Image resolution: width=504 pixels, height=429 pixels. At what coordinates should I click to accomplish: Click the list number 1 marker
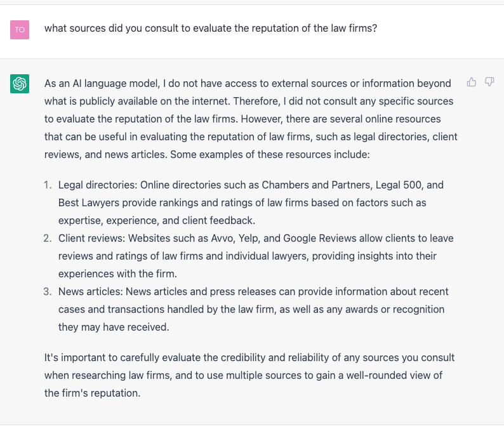48,185
